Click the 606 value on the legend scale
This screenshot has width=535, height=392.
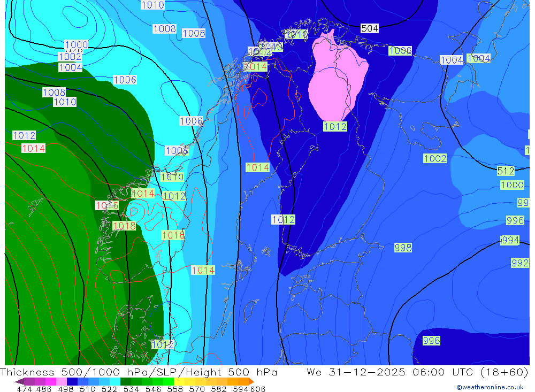[258, 389]
